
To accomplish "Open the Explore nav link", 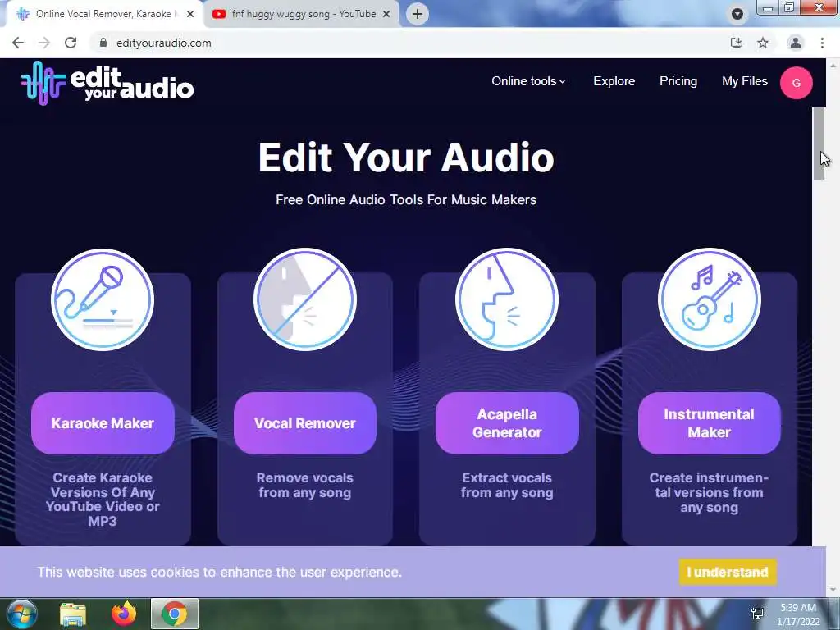I will [614, 81].
